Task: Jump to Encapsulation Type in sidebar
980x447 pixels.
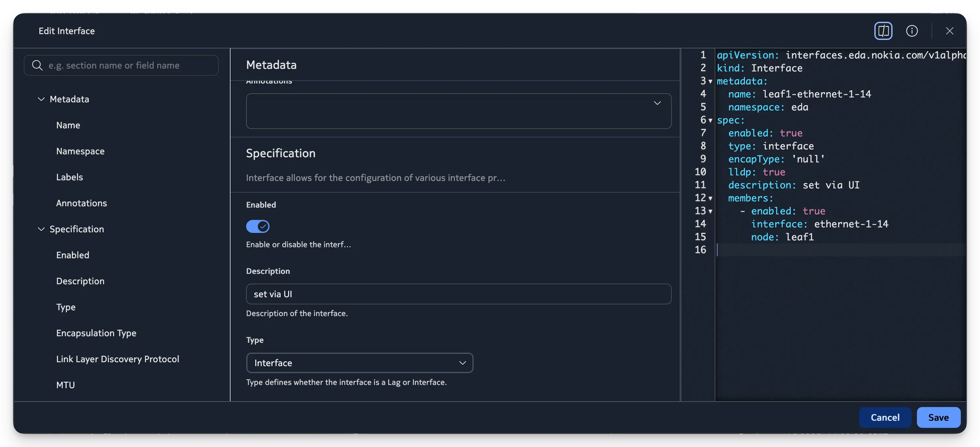Action: pyautogui.click(x=96, y=333)
